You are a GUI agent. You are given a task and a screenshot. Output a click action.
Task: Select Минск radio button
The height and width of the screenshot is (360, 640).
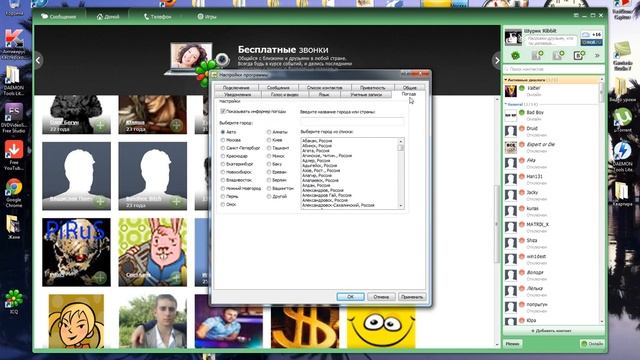[269, 156]
